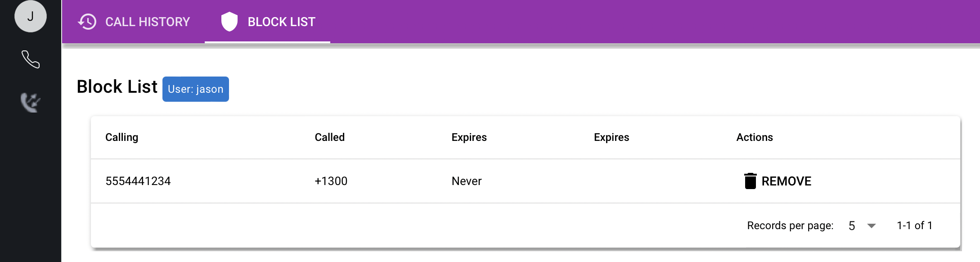980x262 pixels.
Task: Open the user avatar labeled J
Action: 30,16
